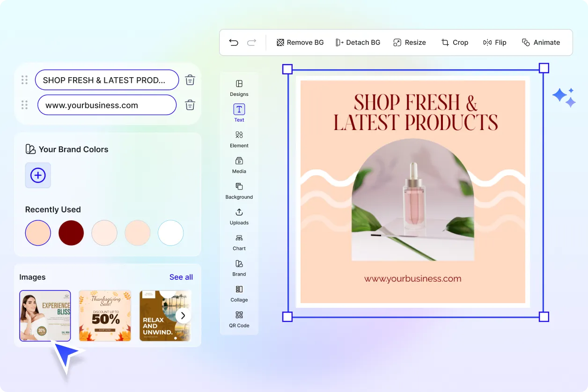Open the Media sidebar panel
This screenshot has width=588, height=392.
click(239, 165)
